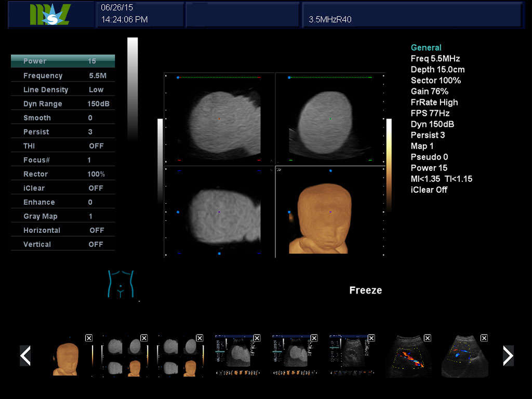Delete the second quad-view thumbnail
The width and height of the screenshot is (532, 399).
point(201,338)
